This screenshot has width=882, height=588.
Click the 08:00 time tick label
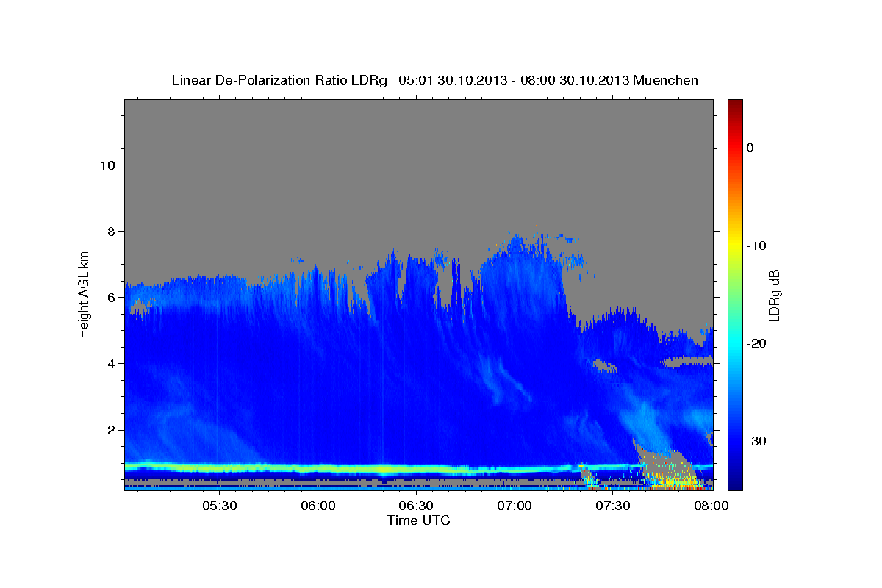click(x=711, y=506)
